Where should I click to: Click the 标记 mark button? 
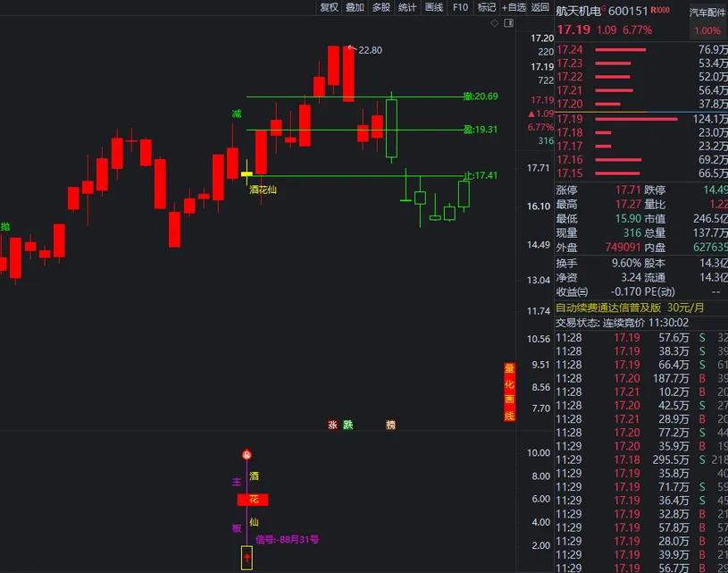(487, 7)
